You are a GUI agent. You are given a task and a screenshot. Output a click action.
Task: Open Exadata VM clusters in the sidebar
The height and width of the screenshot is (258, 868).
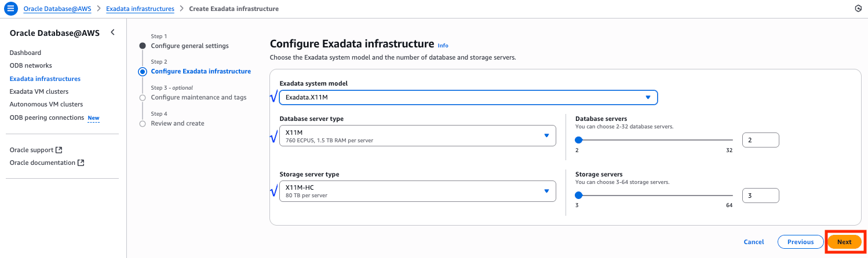coord(39,91)
